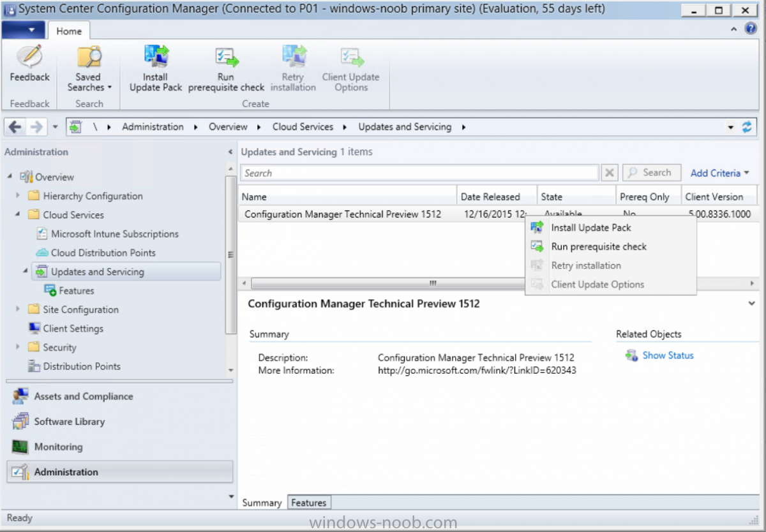
Task: Click the navigation tree vertical scrollbar
Action: tap(231, 255)
